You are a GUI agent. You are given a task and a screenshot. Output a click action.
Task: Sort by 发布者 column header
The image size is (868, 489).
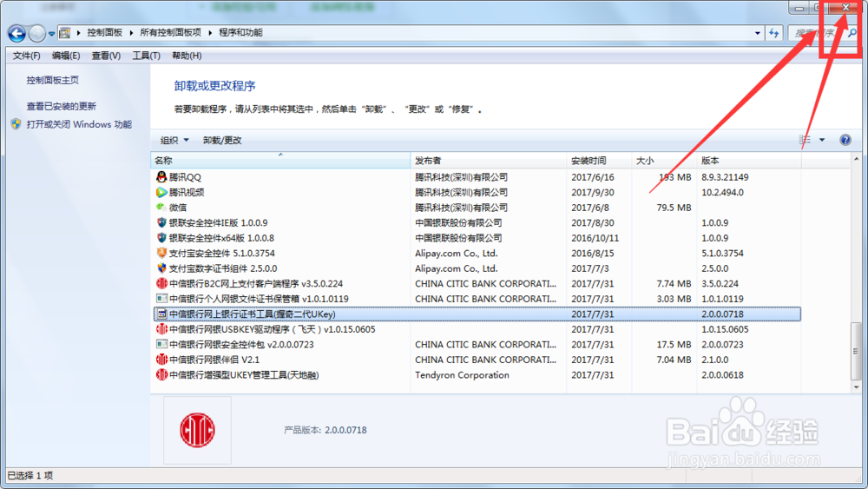[x=488, y=161]
